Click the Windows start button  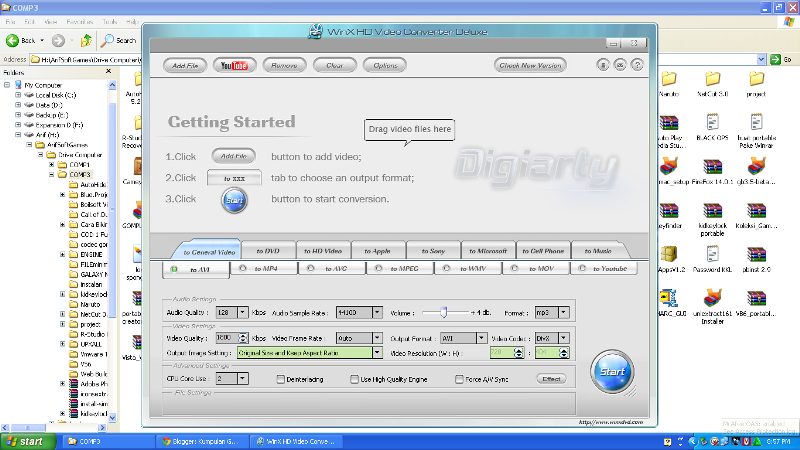(27, 441)
